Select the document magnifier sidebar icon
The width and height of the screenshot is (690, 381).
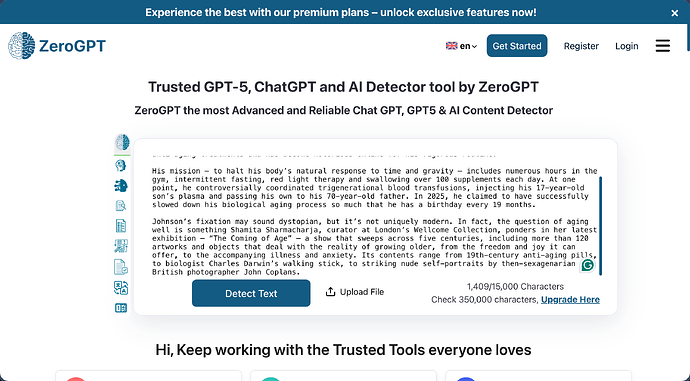point(121,205)
